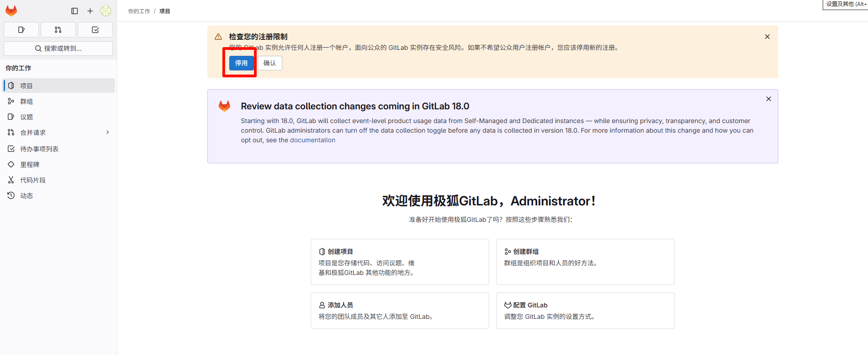Click the 创建群组 card

585,262
